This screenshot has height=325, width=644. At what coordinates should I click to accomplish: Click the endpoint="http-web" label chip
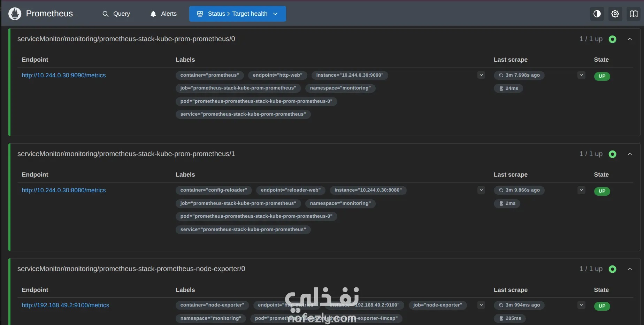pos(278,75)
